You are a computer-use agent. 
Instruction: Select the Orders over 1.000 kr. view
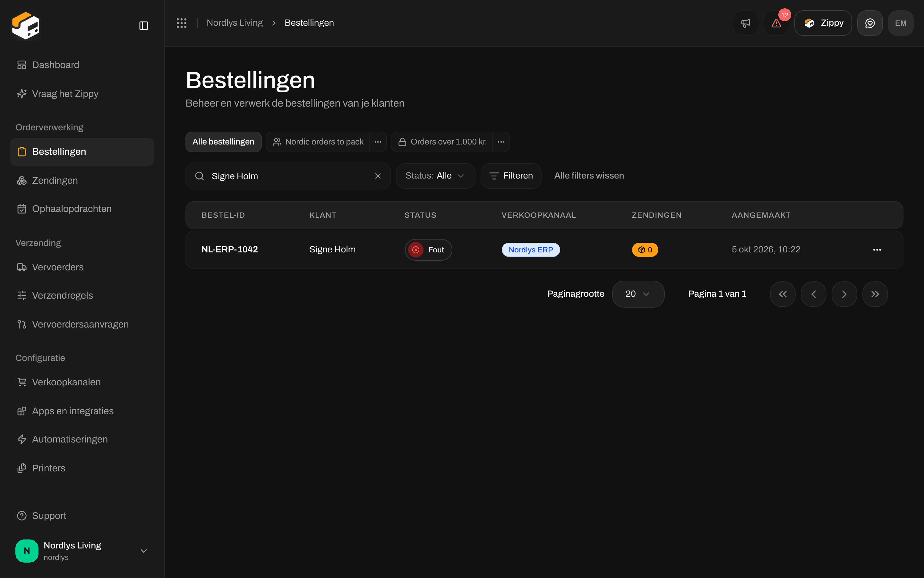[x=442, y=142]
